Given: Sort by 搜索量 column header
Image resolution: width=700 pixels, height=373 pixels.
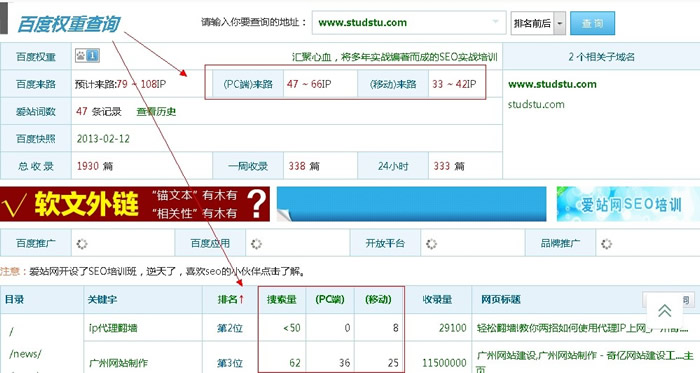Looking at the screenshot, I should (282, 299).
